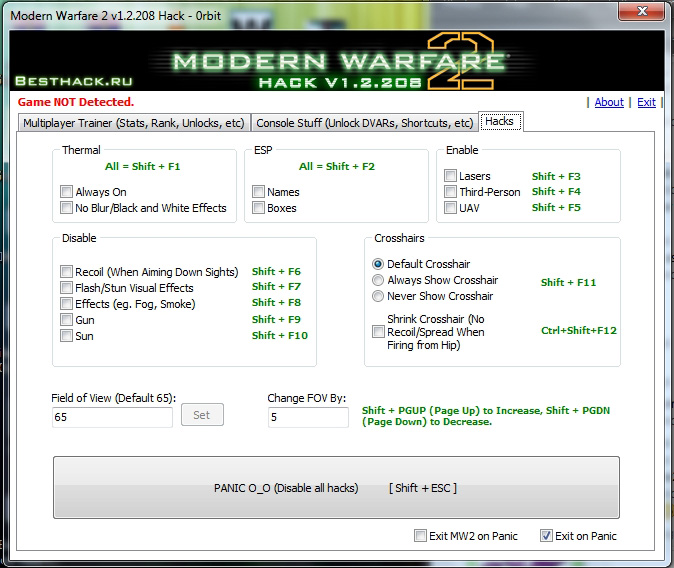Image resolution: width=674 pixels, height=568 pixels.
Task: Click the 'Shift + F6' Recoil hotkey text
Action: point(276,271)
